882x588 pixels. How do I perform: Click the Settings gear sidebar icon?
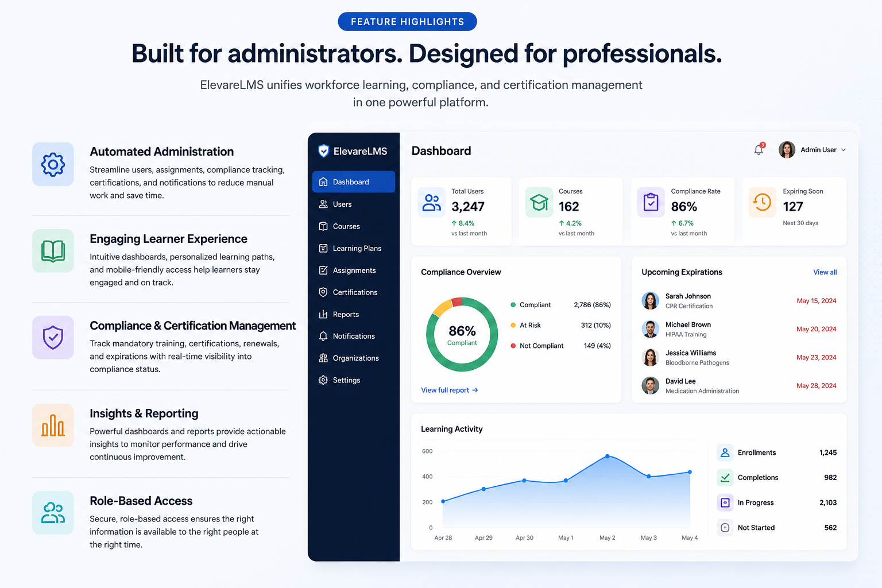[323, 380]
